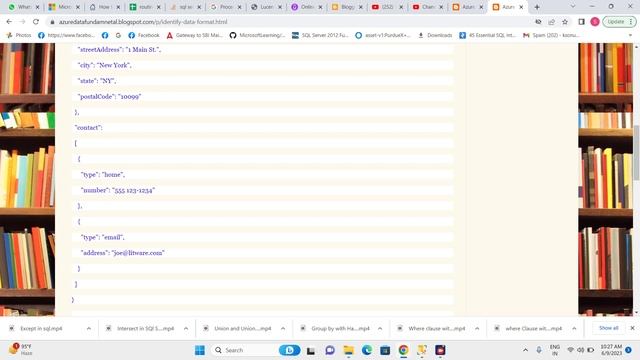Image resolution: width=640 pixels, height=360 pixels.
Task: Switch to the Blogger tab
Action: point(347,7)
